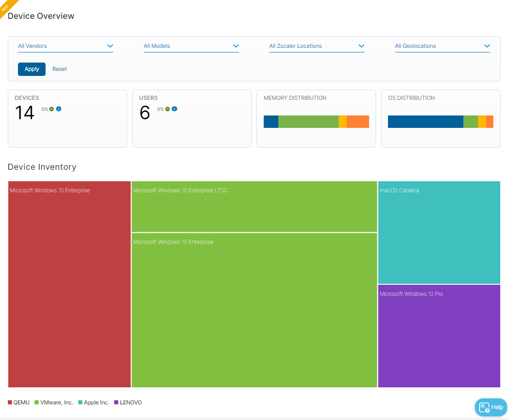Open the All Vendors dropdown
Viewport: 509px width, 420px height.
[65, 46]
